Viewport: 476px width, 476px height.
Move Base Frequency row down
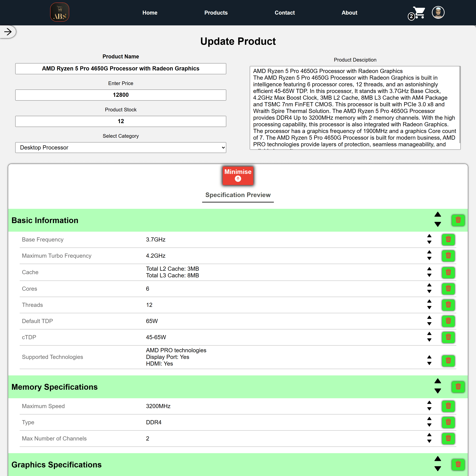pyautogui.click(x=429, y=242)
